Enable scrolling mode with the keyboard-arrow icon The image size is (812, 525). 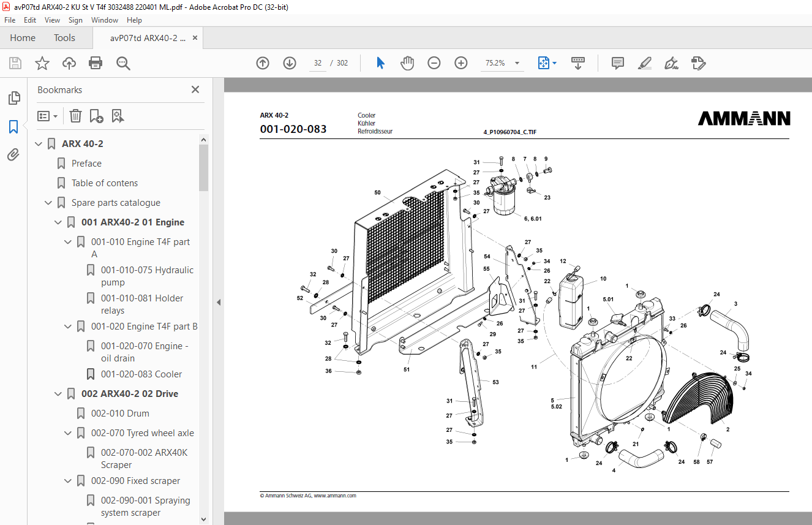[x=578, y=63]
